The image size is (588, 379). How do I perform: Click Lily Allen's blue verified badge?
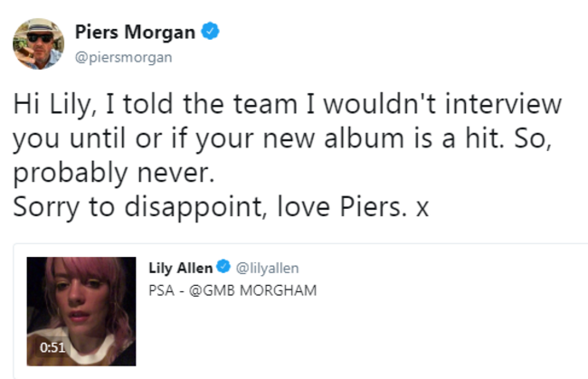(223, 267)
